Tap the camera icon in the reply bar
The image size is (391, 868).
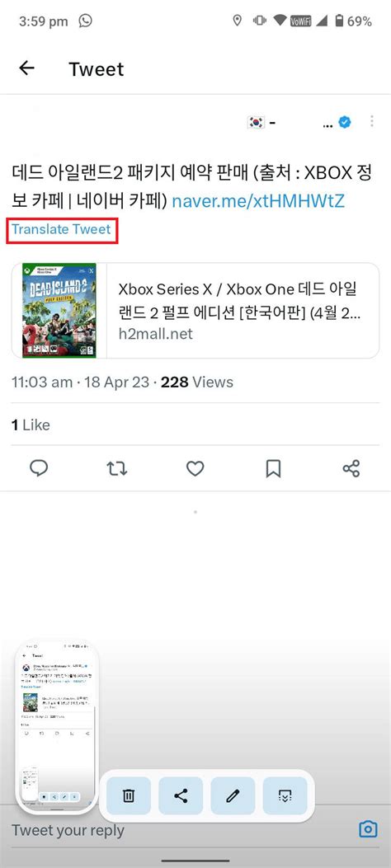click(368, 829)
